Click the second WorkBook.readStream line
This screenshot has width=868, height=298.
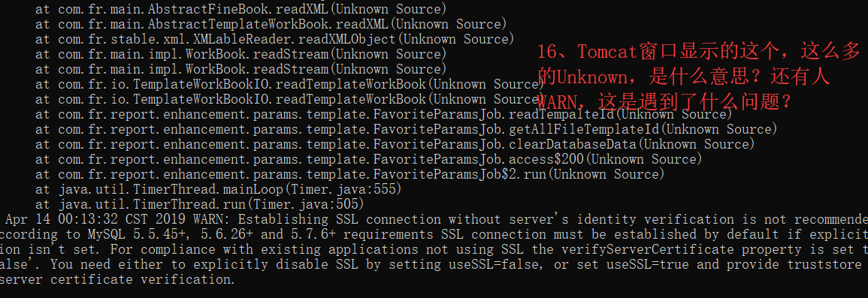coord(240,69)
